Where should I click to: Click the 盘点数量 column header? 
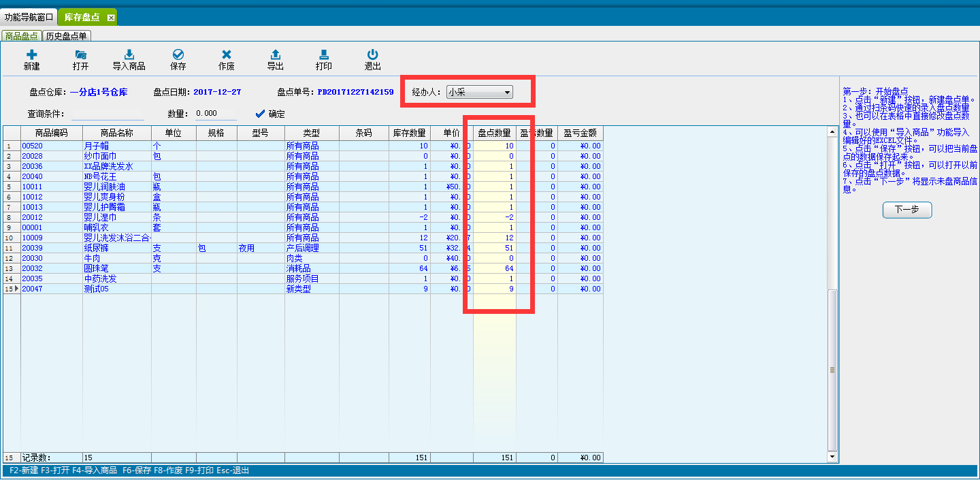[x=494, y=133]
